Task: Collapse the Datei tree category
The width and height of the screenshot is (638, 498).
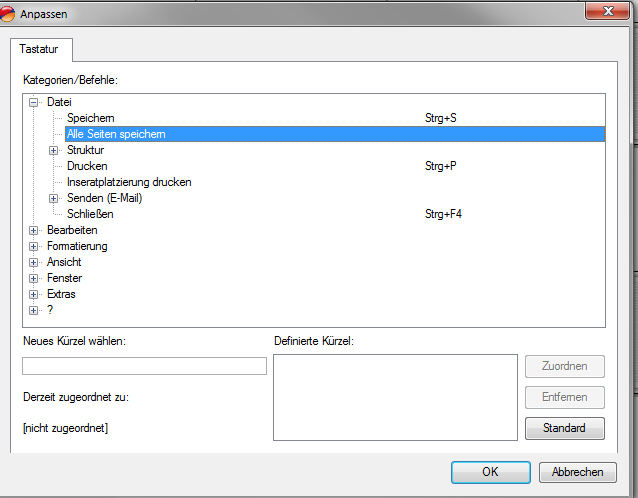Action: [34, 102]
